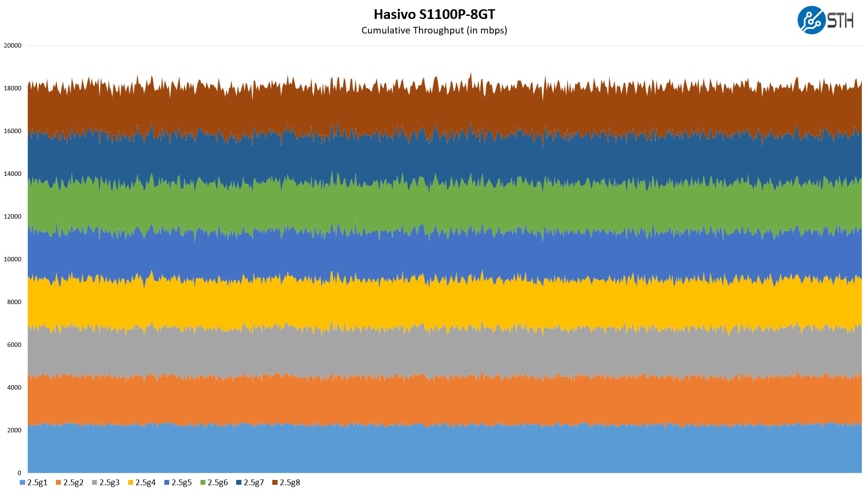868x498 pixels.
Task: Click the light blue 2.5g1 area band
Action: click(441, 450)
